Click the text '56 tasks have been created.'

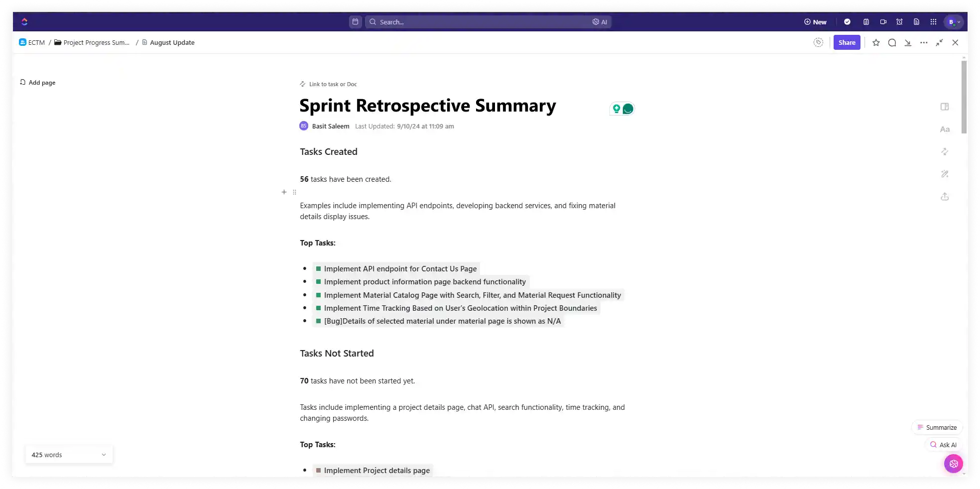click(x=346, y=179)
